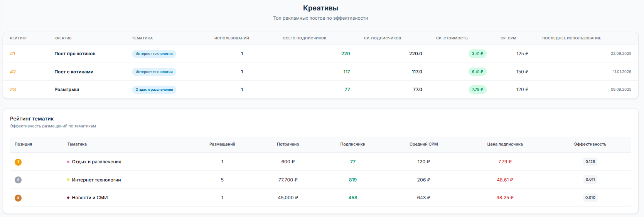Click the gold position 1 badge

18,162
